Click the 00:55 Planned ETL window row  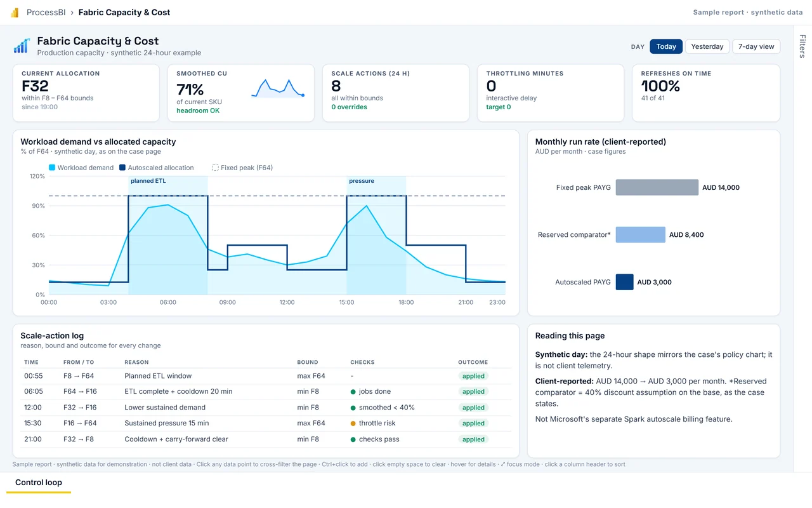coord(266,376)
